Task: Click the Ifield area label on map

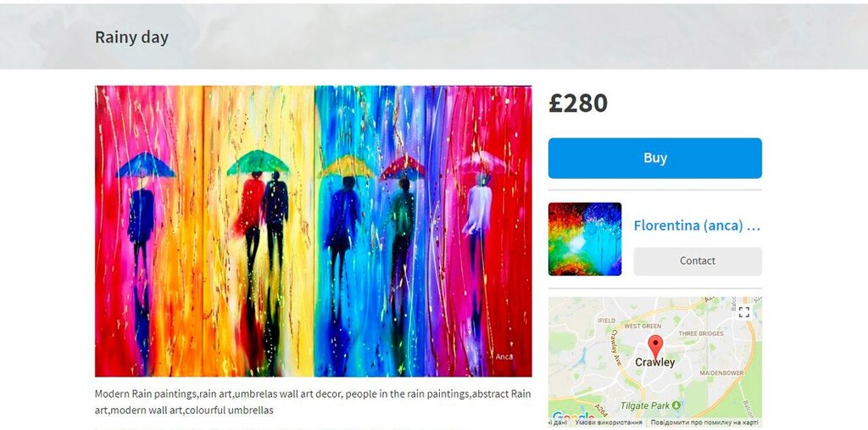Action: pyautogui.click(x=607, y=321)
